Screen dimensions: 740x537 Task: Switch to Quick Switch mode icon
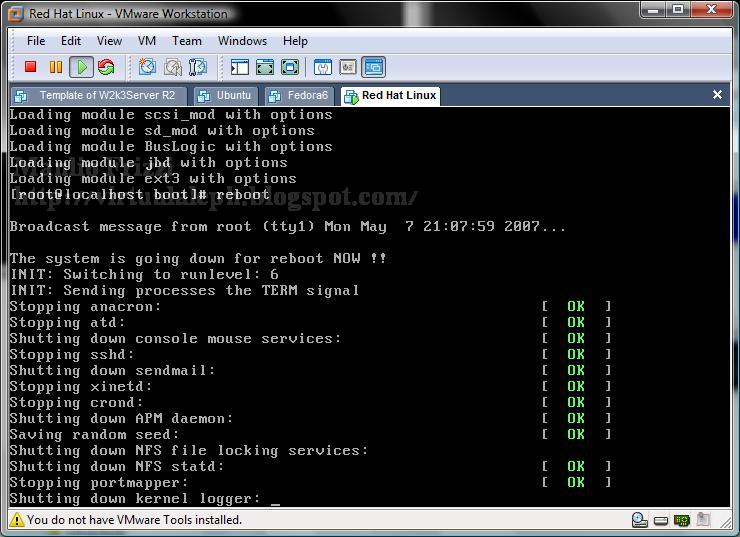[x=265, y=67]
